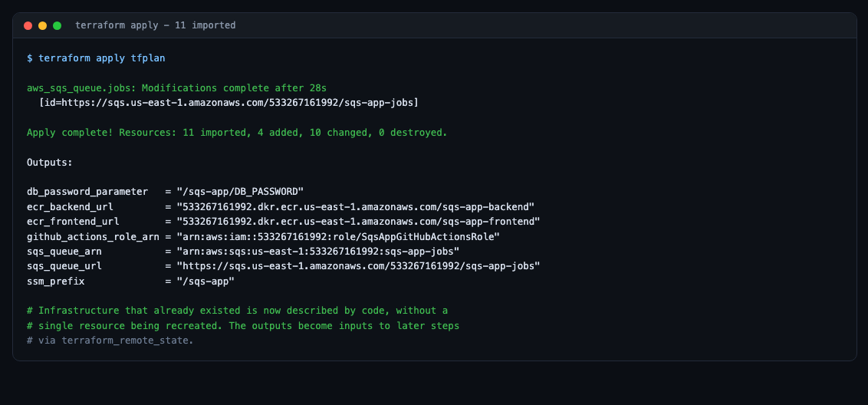Click the '# via terraform_remote_state.' comment
The height and width of the screenshot is (405, 868).
(x=110, y=340)
